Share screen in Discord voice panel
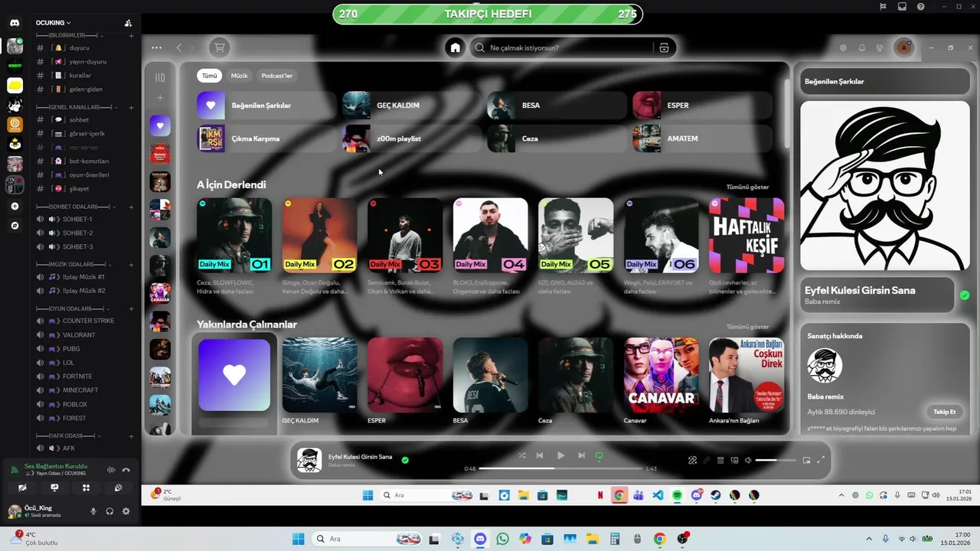Viewport: 980px width, 551px height. [54, 487]
